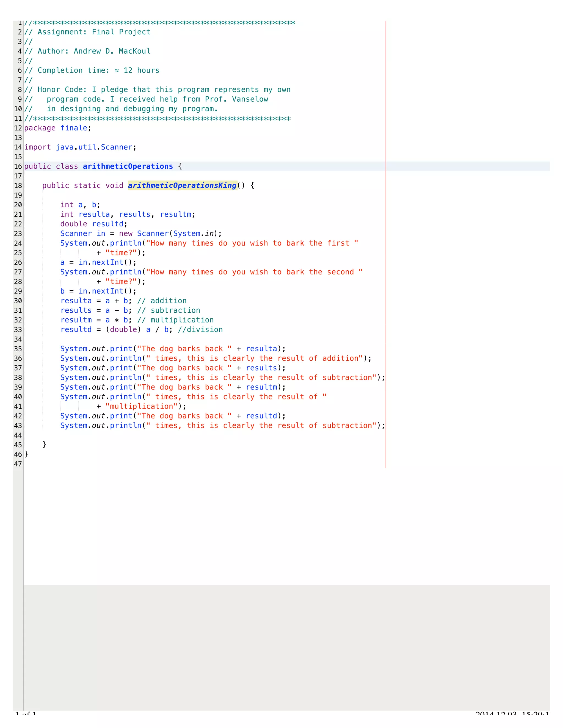
Task: Click the line 'int a, b;'
Action: pyautogui.click(x=80, y=205)
